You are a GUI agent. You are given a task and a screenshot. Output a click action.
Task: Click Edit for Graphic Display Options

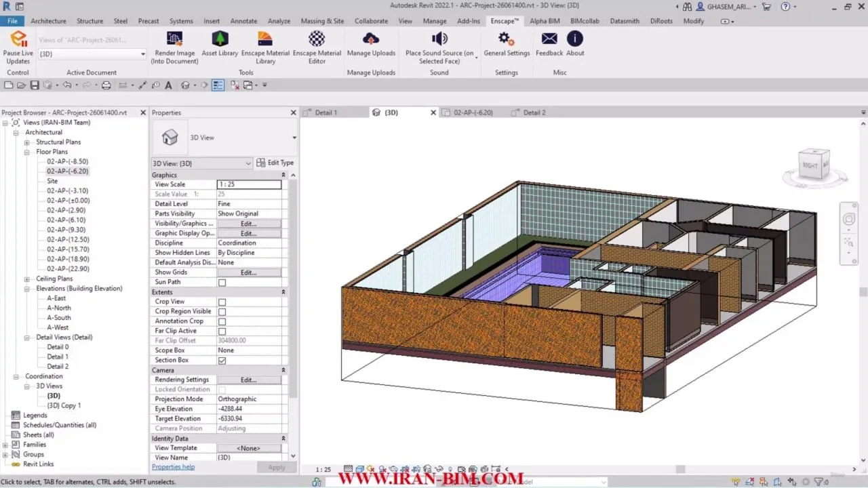pyautogui.click(x=249, y=233)
